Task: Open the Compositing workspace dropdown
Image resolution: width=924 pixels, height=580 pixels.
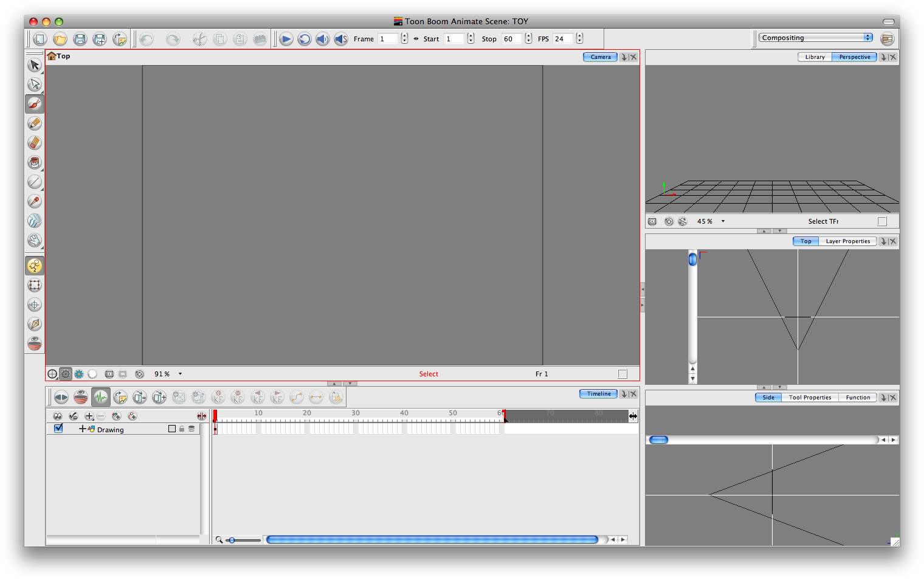Action: [x=815, y=38]
